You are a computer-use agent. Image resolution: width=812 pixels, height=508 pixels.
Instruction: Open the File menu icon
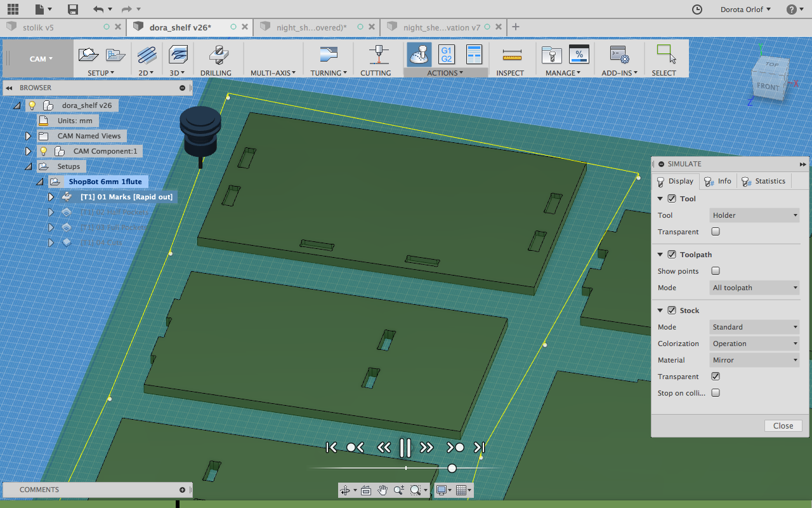click(x=43, y=9)
